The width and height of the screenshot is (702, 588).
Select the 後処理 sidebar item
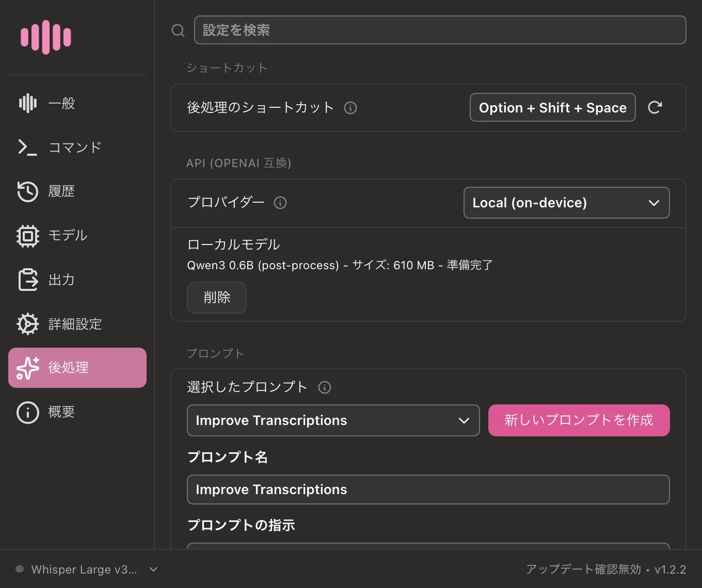(x=77, y=368)
